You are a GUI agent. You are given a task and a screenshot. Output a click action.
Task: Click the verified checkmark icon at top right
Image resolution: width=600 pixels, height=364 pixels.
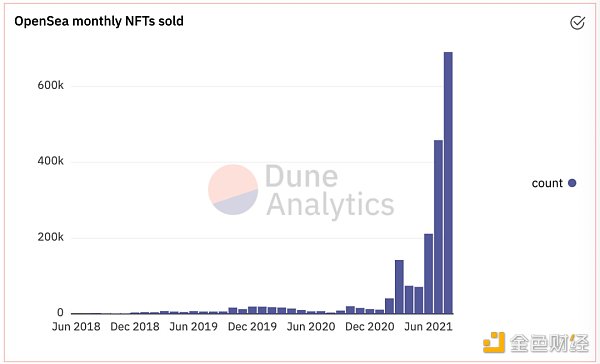point(577,23)
